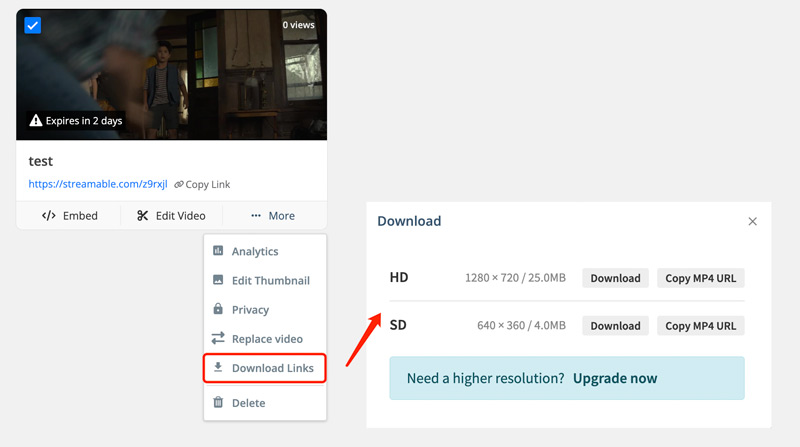Image resolution: width=800 pixels, height=447 pixels.
Task: Click the Analytics bar chart icon
Action: click(218, 252)
